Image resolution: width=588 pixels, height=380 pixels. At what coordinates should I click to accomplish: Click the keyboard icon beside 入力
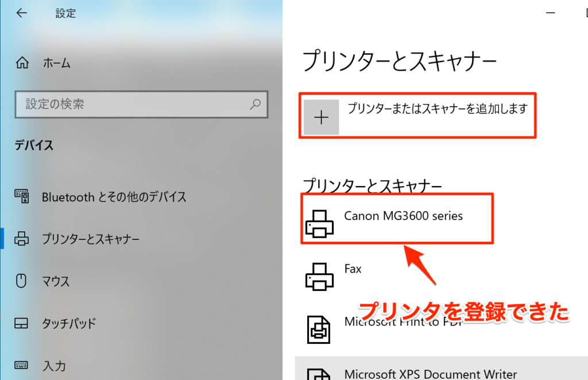(x=21, y=365)
